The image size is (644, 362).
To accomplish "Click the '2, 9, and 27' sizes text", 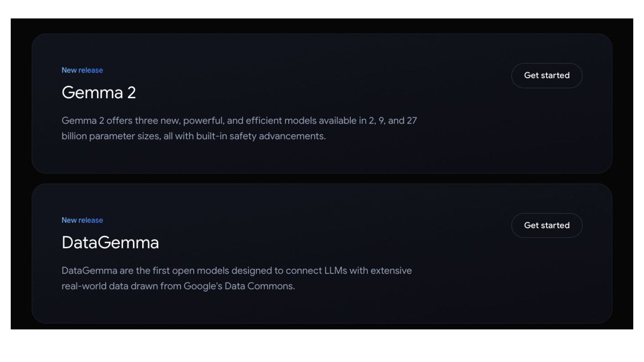I will pos(393,121).
